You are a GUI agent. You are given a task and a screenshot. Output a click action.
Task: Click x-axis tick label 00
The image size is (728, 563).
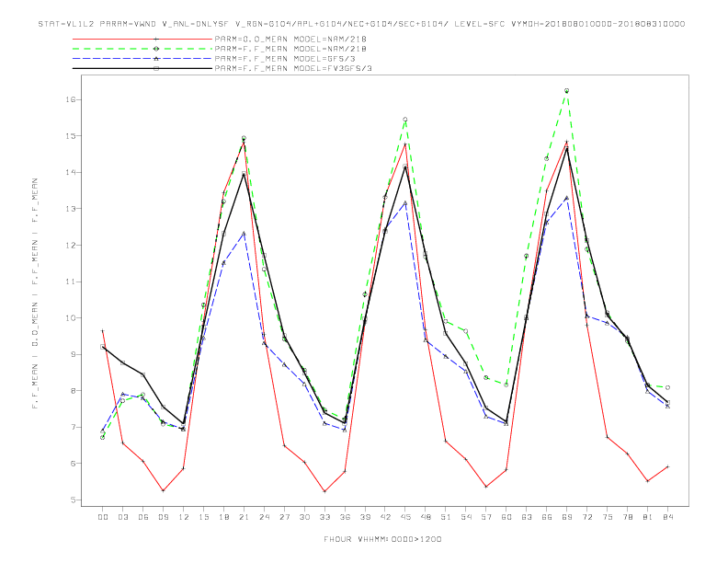point(103,517)
